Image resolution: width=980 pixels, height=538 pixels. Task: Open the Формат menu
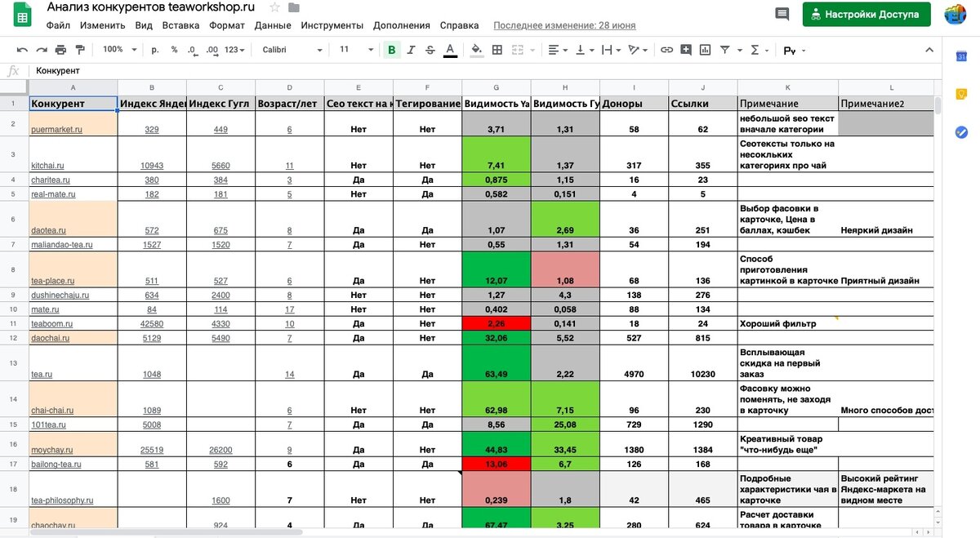tap(227, 25)
